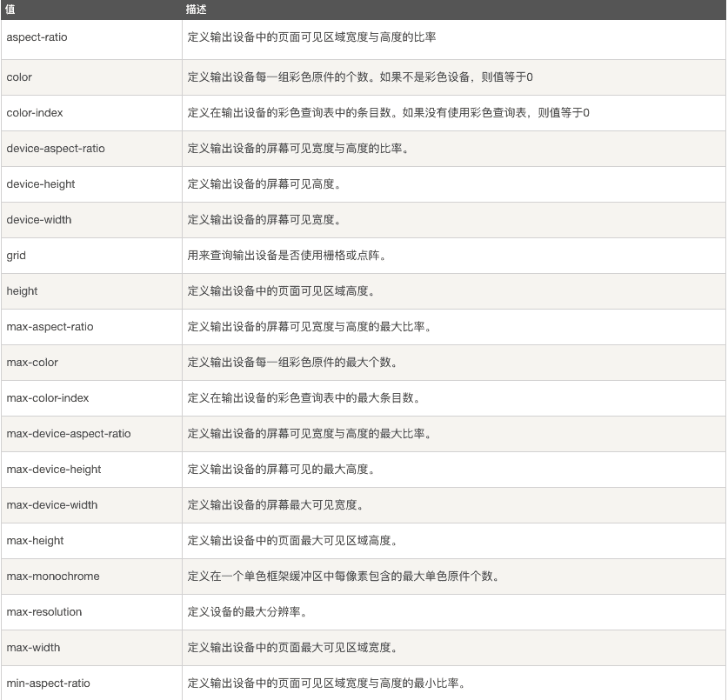This screenshot has width=728, height=700.
Task: Click the 'max-width' value cell
Action: coord(91,648)
